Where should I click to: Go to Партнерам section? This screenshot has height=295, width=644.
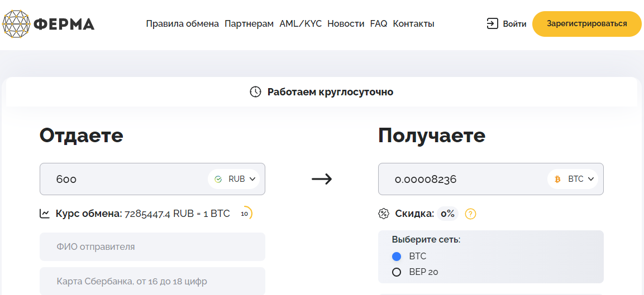[249, 24]
